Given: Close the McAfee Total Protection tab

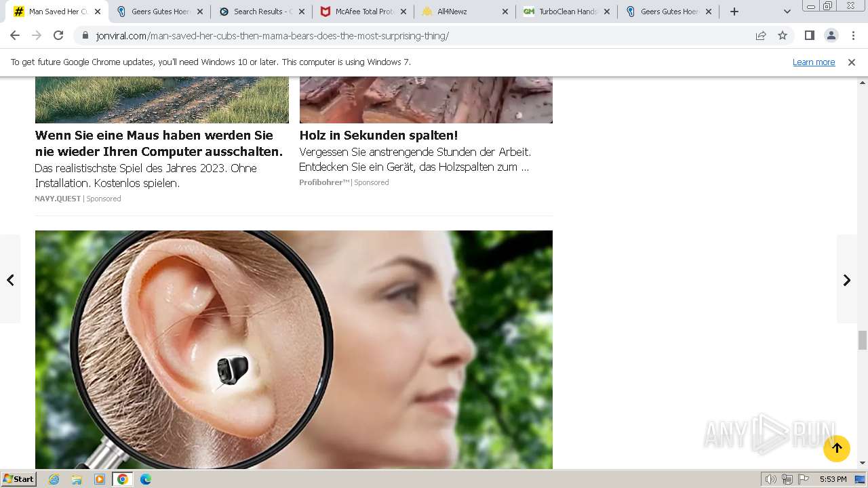Looking at the screenshot, I should tap(403, 12).
